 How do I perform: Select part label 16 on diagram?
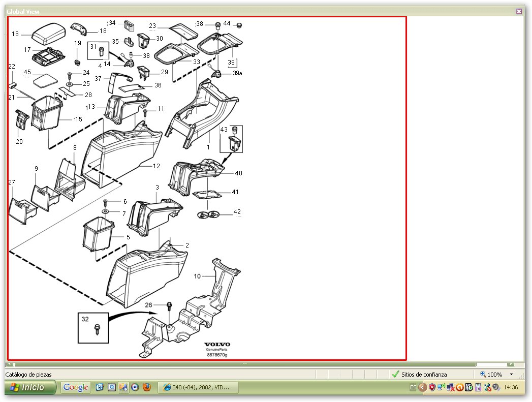tap(15, 34)
